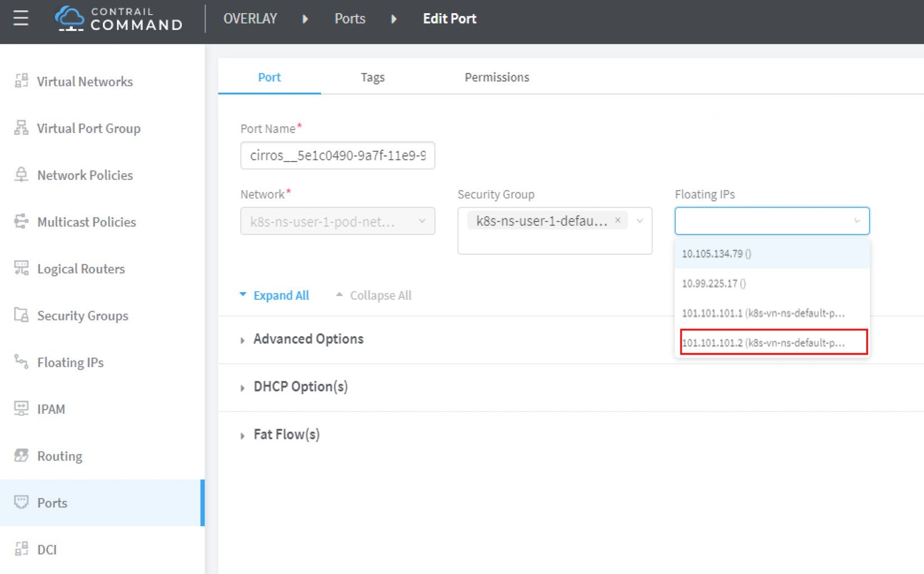
Task: Open the Security Group dropdown arrow
Action: click(x=640, y=221)
